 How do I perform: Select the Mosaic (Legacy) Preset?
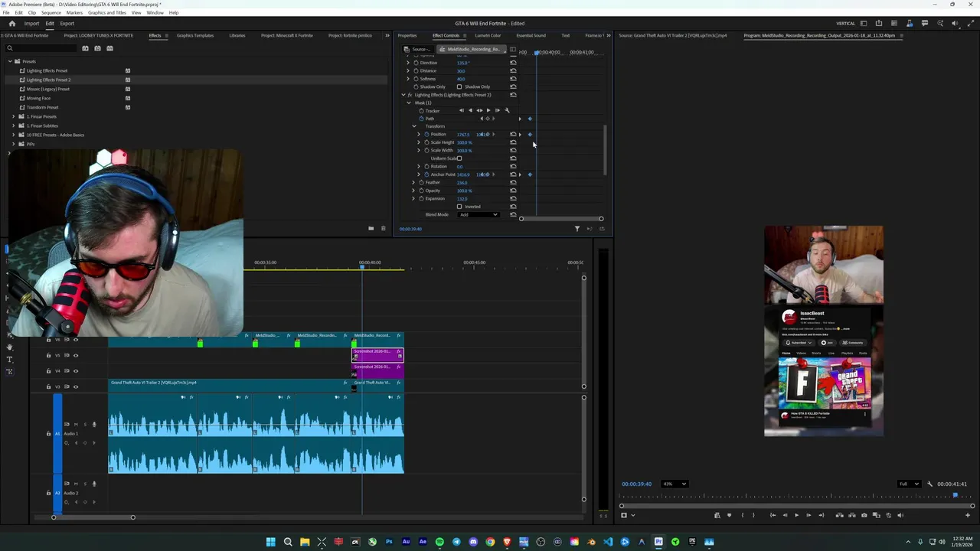47,89
